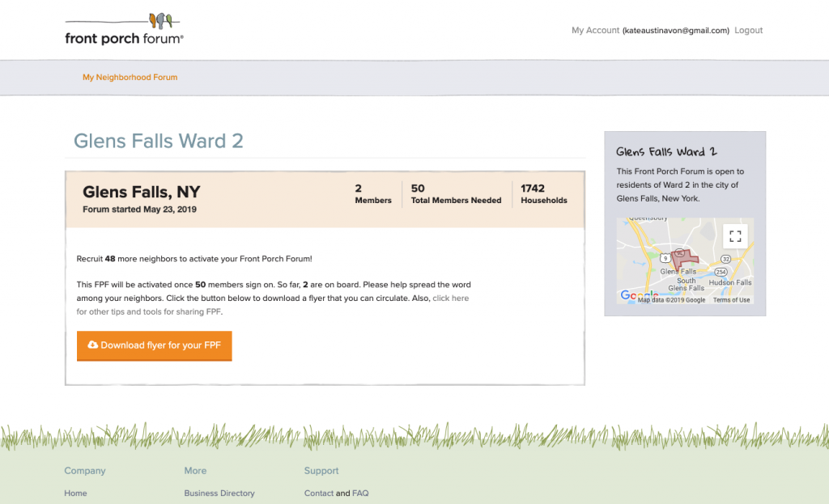Screen dimensions: 829x504
Task: Click the Support footer heading
Action: pyautogui.click(x=321, y=471)
